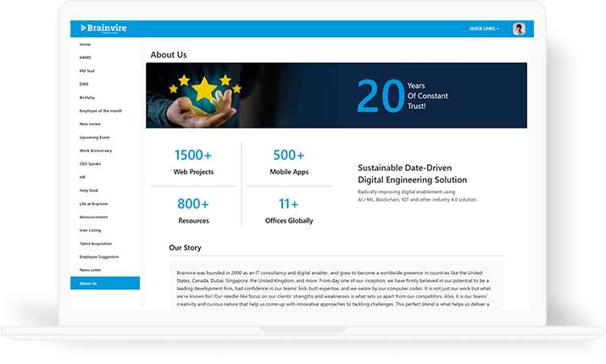Click Sustainable Date-Driven Digital Engineering heading
606x364 pixels.
pos(413,174)
